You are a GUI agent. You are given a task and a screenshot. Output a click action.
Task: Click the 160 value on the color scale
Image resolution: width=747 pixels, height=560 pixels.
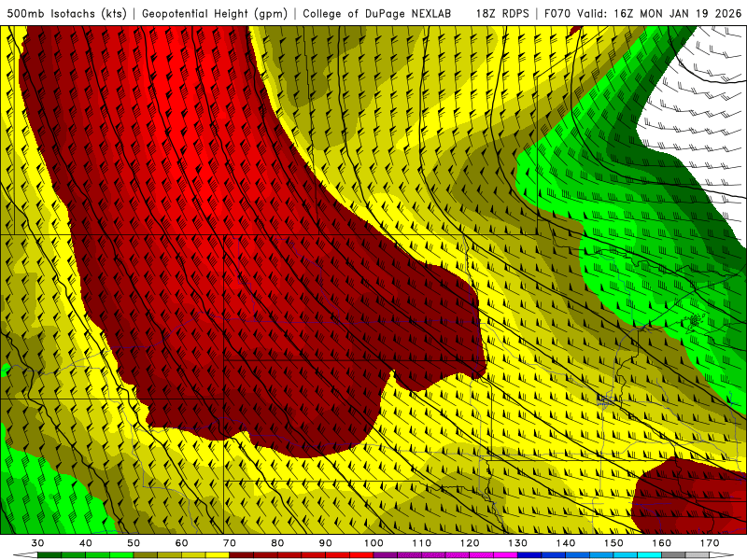pyautogui.click(x=662, y=543)
